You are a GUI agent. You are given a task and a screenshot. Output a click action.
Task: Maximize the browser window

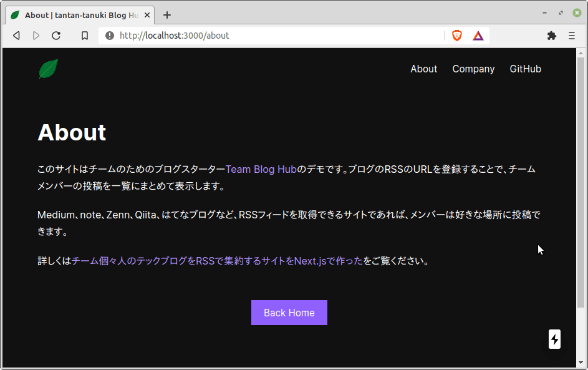click(561, 12)
